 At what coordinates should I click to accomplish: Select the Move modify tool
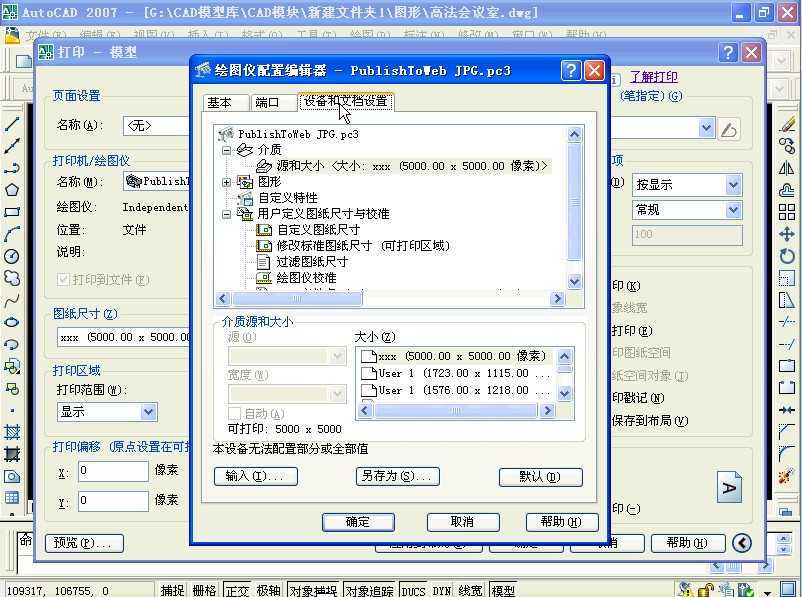click(787, 234)
